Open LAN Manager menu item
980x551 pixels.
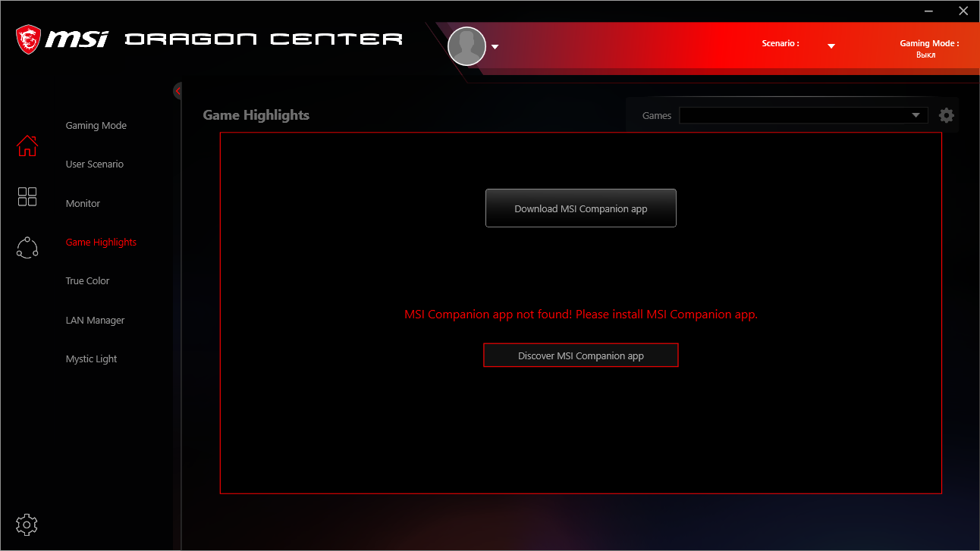click(95, 321)
